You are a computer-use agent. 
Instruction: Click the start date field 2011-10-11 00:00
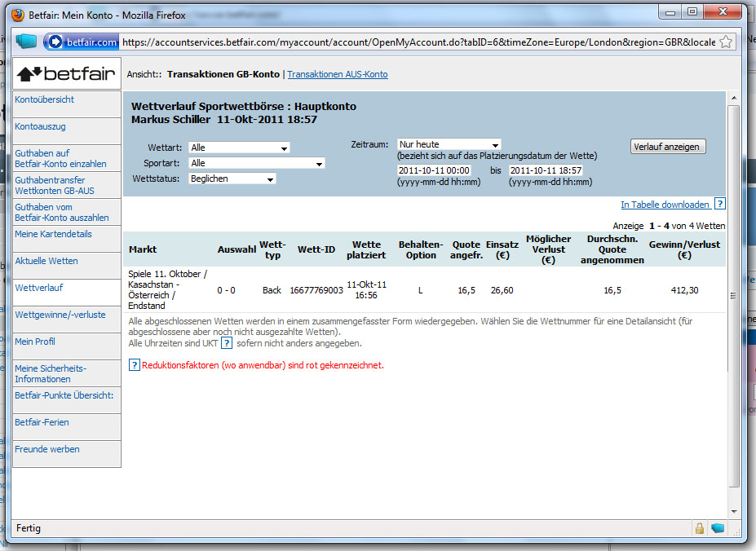click(x=434, y=170)
